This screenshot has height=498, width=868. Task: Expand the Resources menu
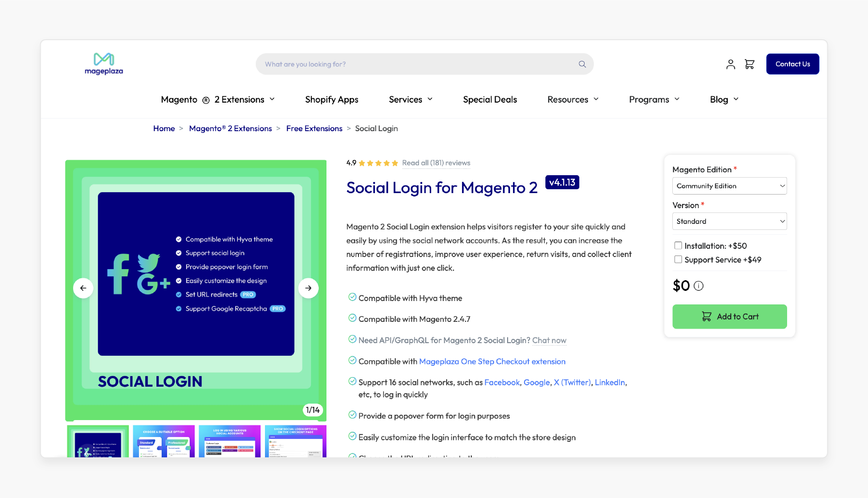(573, 99)
